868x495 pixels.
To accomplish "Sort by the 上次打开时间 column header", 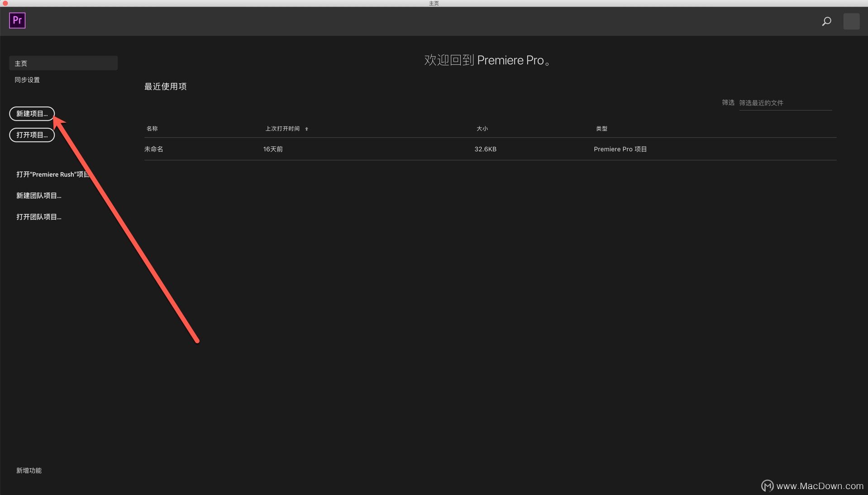I will 282,129.
